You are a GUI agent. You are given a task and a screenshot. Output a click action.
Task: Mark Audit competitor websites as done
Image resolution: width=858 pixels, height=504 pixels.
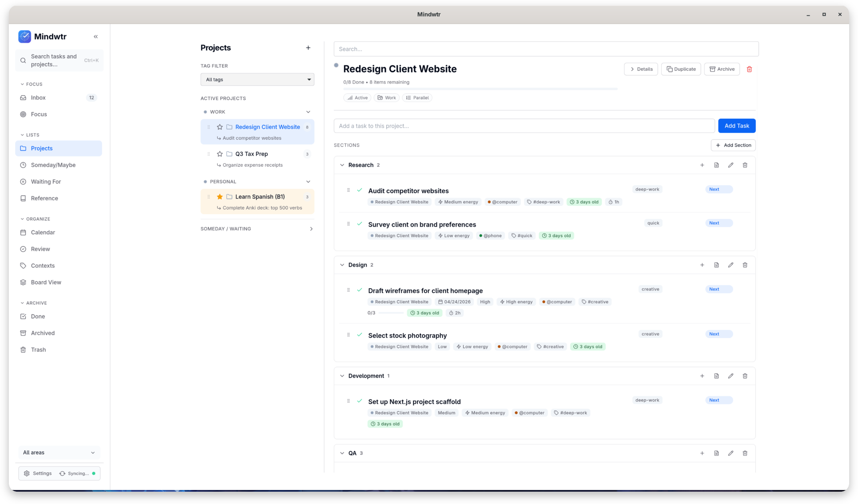[359, 190]
